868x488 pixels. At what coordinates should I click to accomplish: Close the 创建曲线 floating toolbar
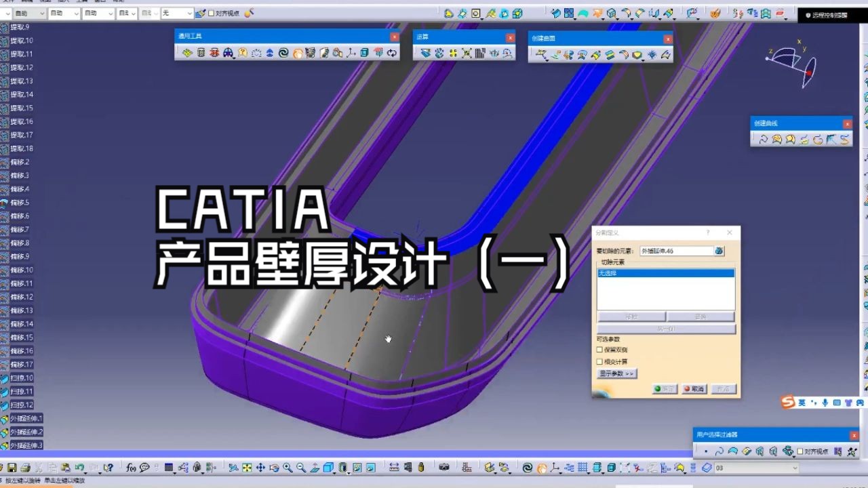tap(847, 124)
